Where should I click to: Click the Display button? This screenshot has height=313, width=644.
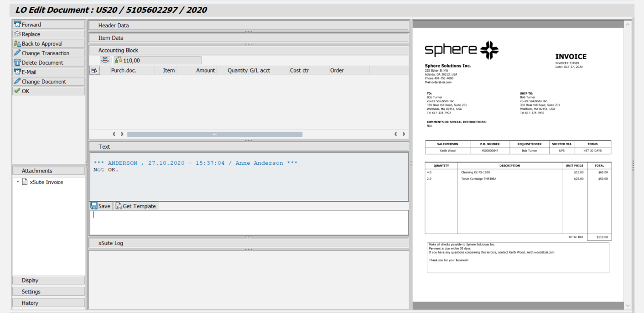click(48, 280)
